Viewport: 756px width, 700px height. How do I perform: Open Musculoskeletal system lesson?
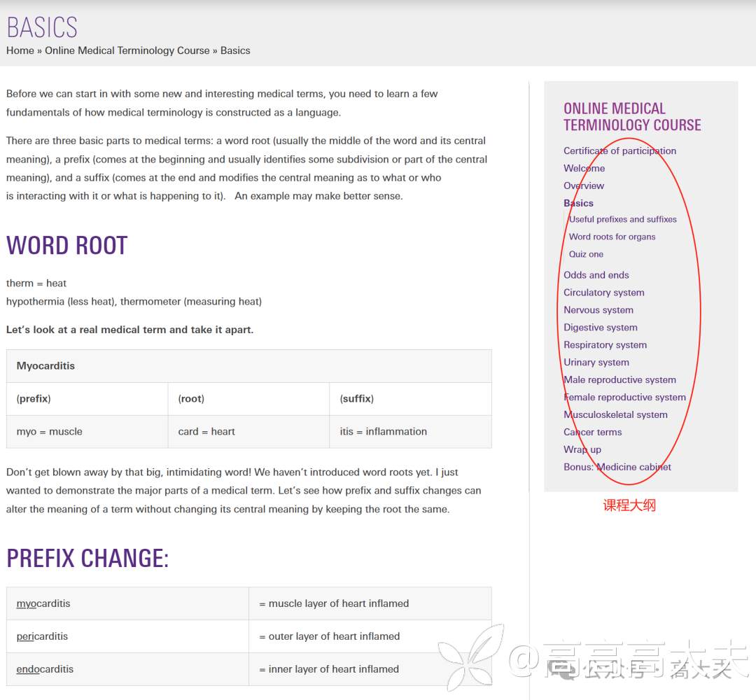tap(615, 415)
